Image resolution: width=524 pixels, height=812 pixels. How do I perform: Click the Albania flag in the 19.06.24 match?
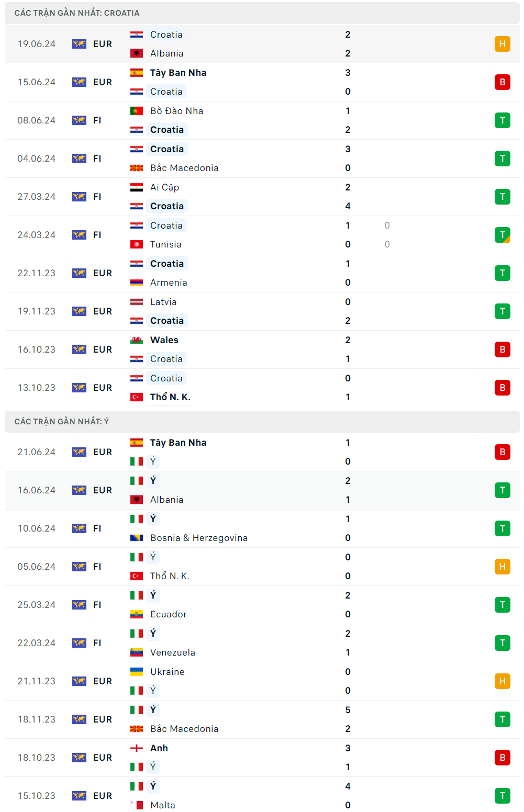click(137, 53)
